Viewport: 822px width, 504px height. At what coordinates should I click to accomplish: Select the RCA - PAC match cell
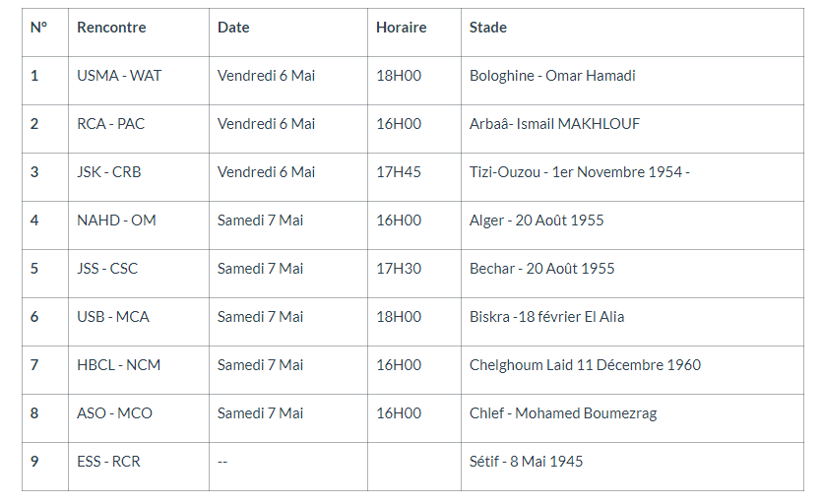coord(110,124)
